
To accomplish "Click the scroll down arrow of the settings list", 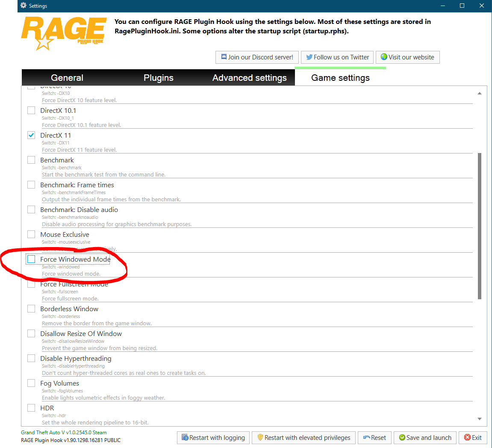I will tap(480, 419).
